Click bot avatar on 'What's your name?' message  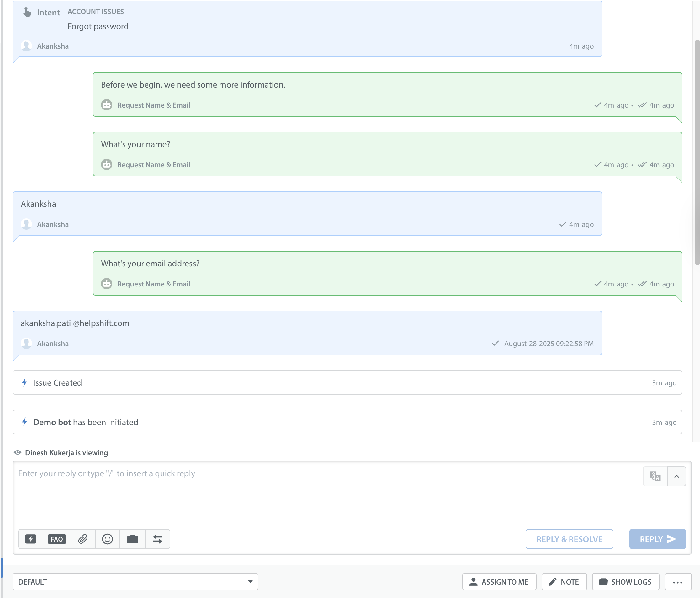click(x=107, y=165)
